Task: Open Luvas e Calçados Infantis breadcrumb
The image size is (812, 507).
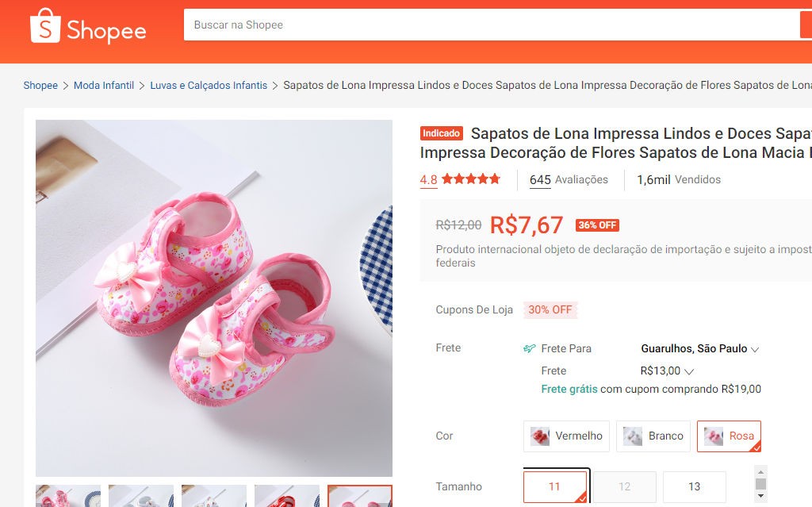Action: [x=209, y=86]
